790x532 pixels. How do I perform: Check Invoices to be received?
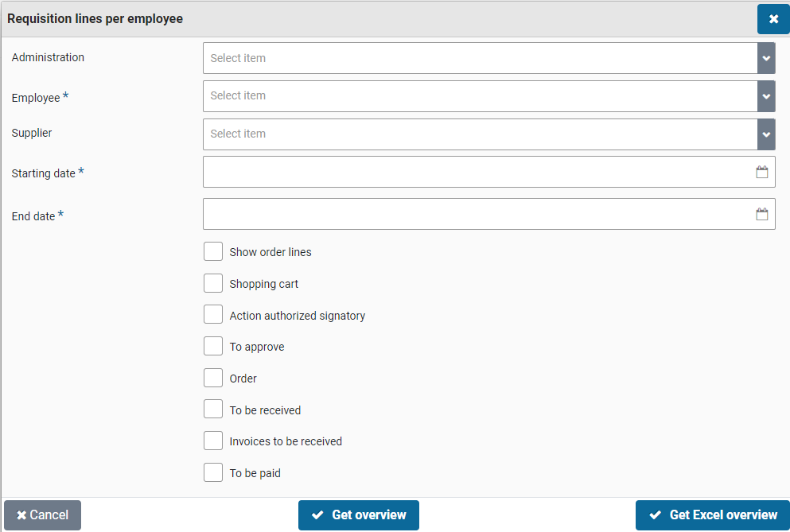point(213,441)
